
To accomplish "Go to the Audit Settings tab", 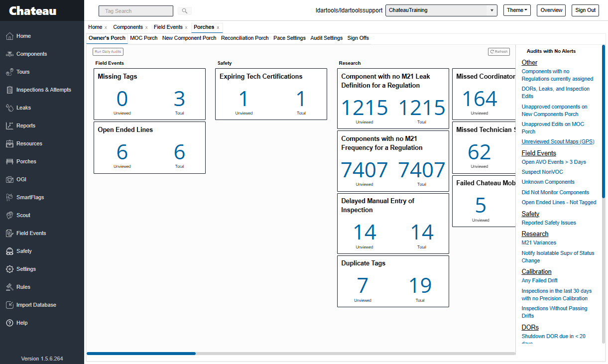I will (327, 38).
